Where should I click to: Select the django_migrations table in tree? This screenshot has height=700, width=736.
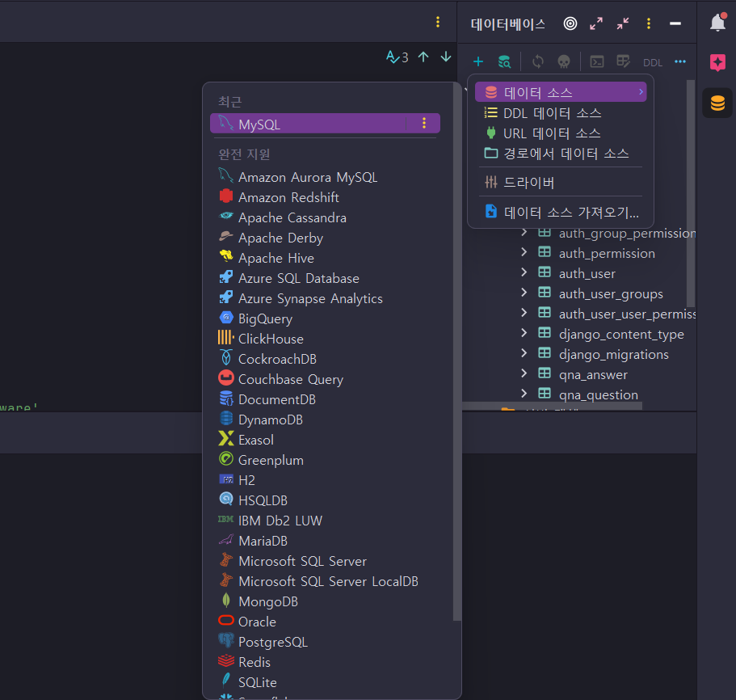613,355
